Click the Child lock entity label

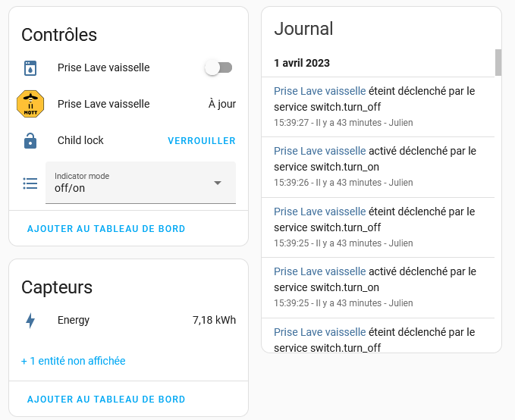80,140
